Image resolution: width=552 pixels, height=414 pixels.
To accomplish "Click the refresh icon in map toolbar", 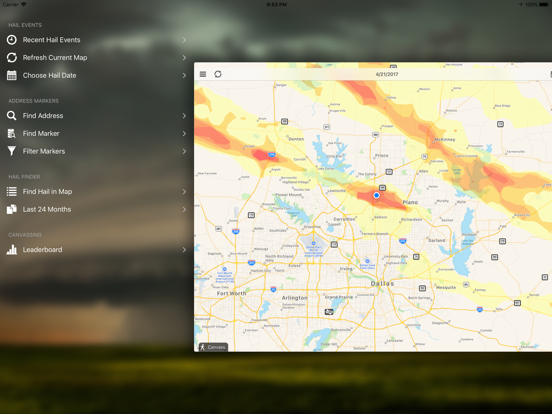I will [218, 74].
